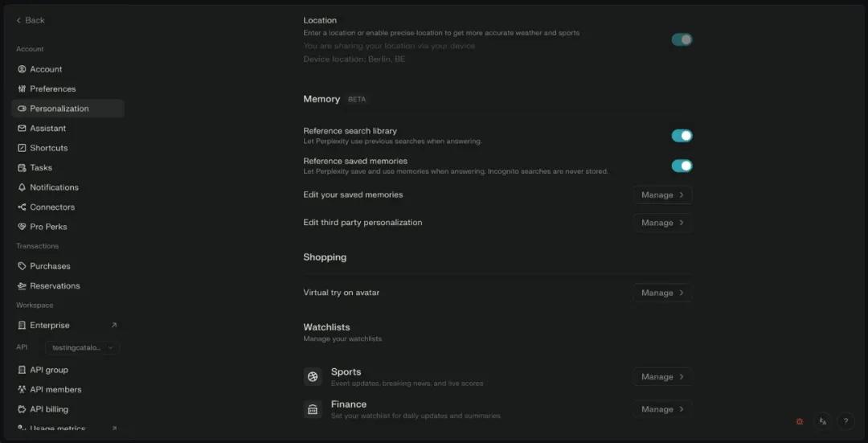Go to Shortcuts in the sidebar
Screen dimensions: 868x443
coord(48,148)
